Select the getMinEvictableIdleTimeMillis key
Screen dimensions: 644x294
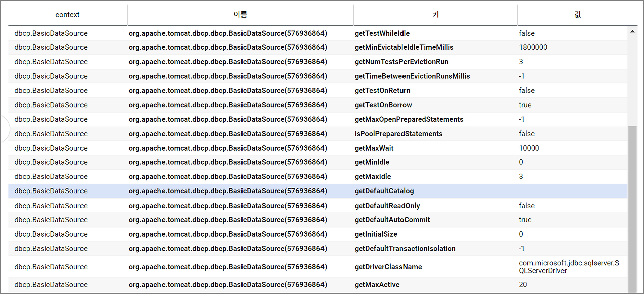[404, 47]
